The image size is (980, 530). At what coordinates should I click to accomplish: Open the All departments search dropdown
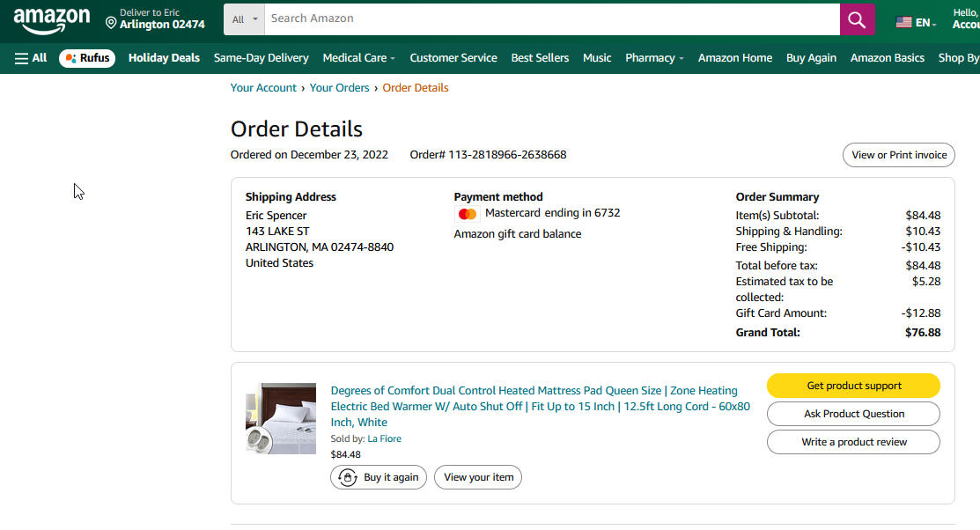tap(245, 19)
